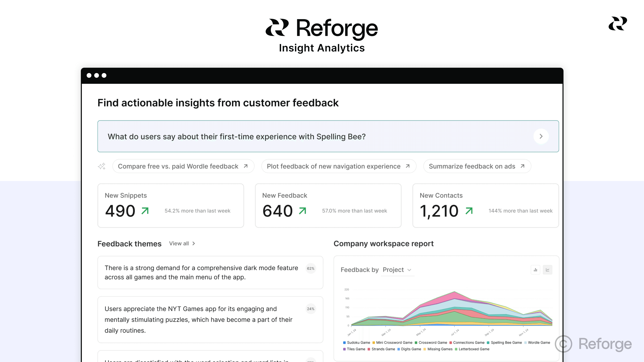
Task: Open the Project dropdown under Feedback by
Action: 397,270
